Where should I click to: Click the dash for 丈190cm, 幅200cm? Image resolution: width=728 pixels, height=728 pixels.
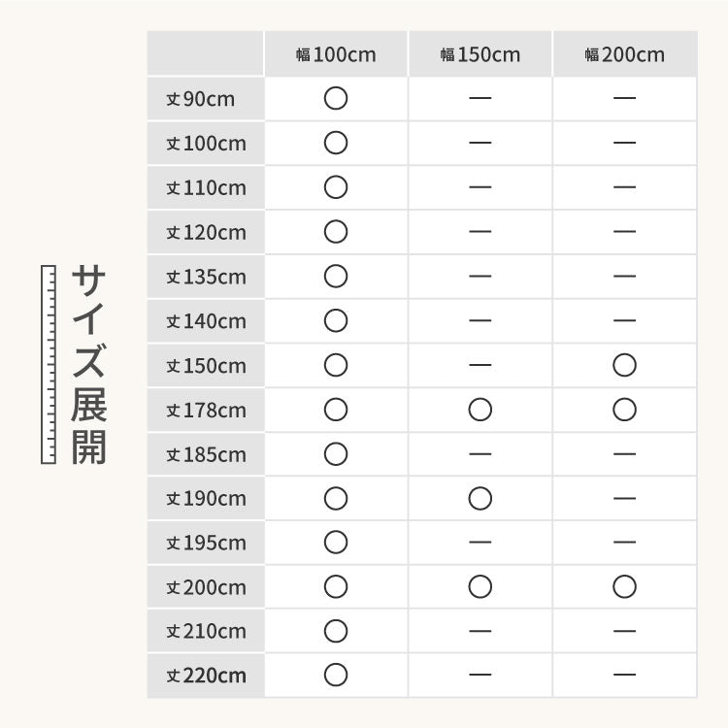coord(624,499)
